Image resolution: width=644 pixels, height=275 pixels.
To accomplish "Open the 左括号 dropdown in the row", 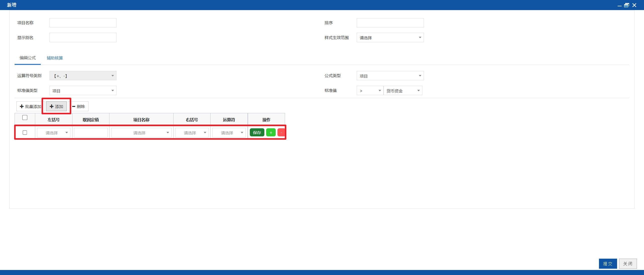I will pos(54,133).
